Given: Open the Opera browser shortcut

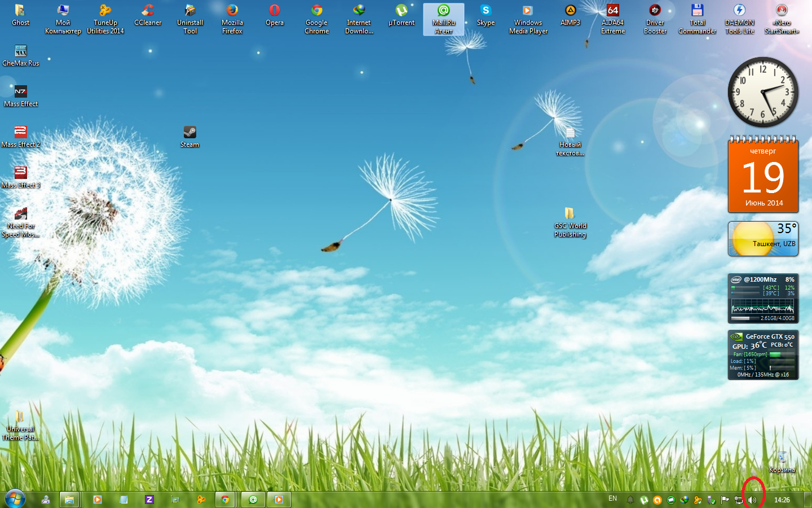Looking at the screenshot, I should (275, 15).
